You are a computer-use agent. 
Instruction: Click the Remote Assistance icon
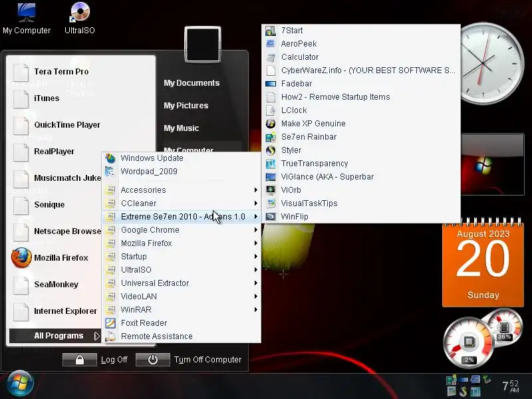tap(110, 336)
